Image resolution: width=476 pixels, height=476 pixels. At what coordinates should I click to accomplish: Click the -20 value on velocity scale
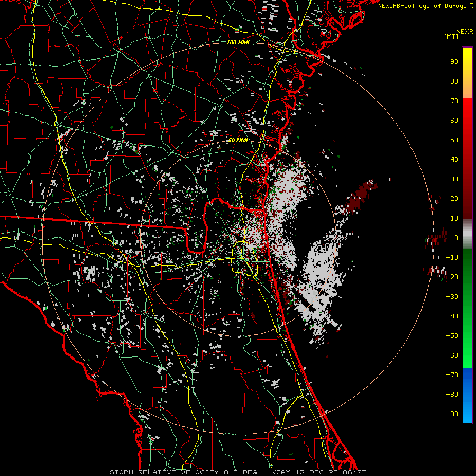452,277
